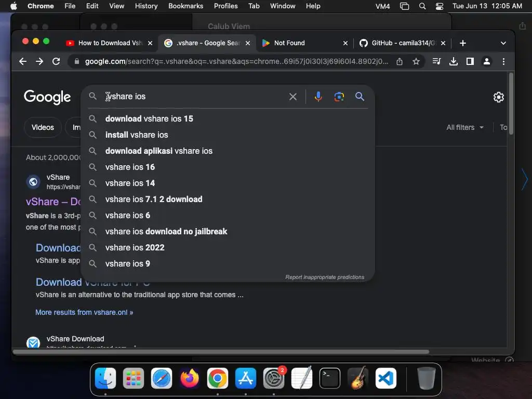Open Launchpad from the Dock
The image size is (532, 399).
click(x=134, y=378)
